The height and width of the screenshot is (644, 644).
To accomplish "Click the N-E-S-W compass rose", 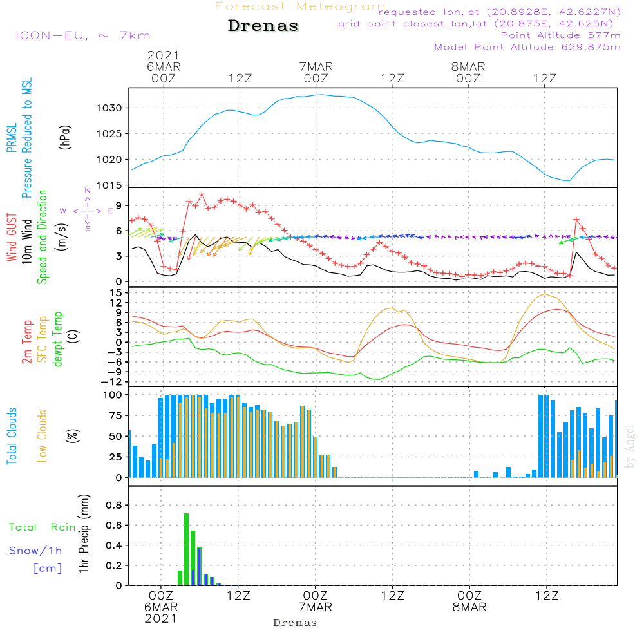I will click(x=88, y=211).
